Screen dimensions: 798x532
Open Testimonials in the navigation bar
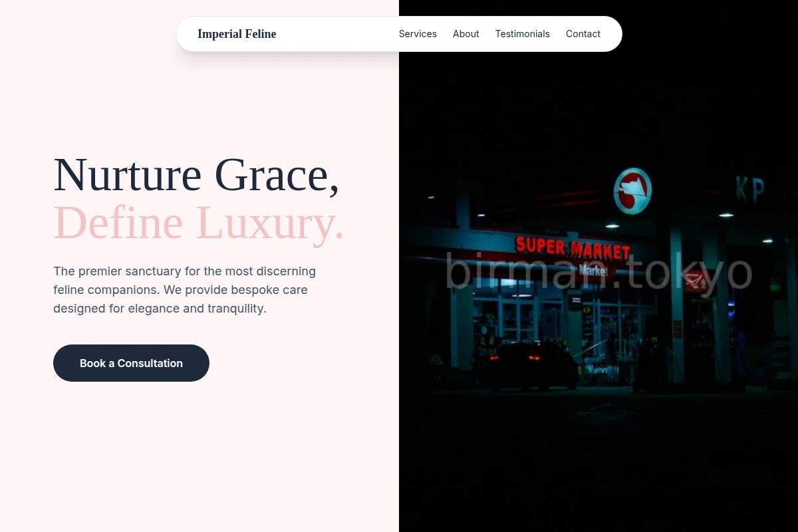pyautogui.click(x=522, y=34)
